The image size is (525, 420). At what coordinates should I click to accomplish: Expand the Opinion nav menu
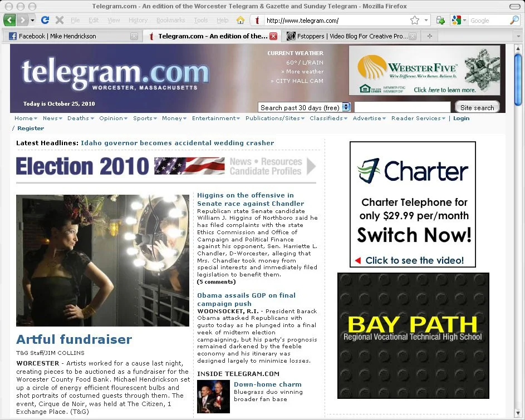click(x=113, y=118)
